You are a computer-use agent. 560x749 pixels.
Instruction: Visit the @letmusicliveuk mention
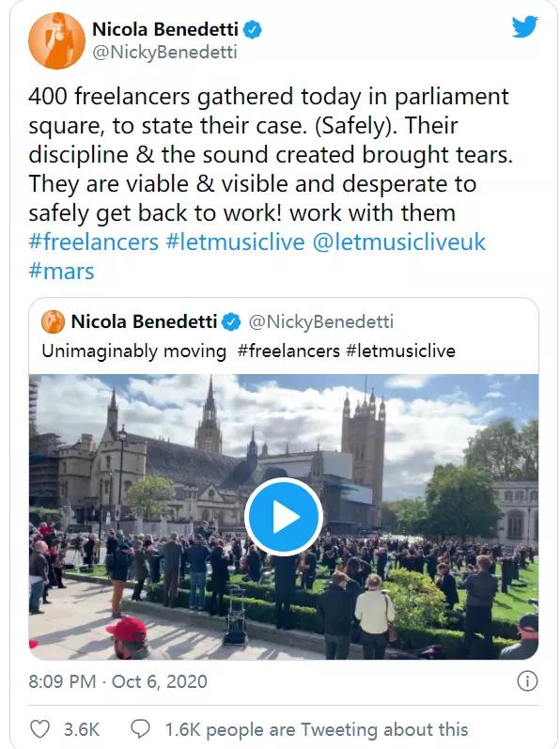(399, 242)
